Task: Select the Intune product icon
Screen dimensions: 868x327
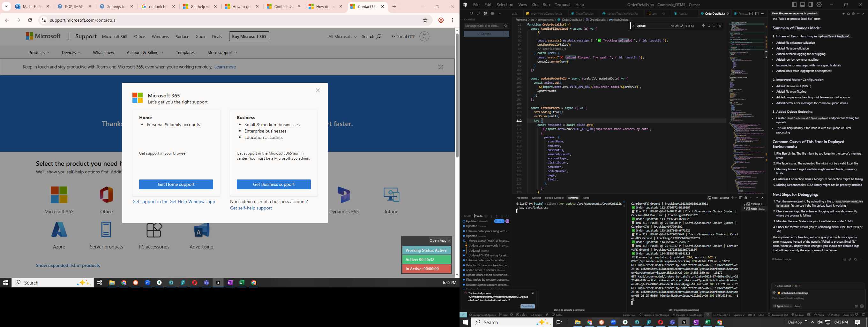Action: (392, 195)
